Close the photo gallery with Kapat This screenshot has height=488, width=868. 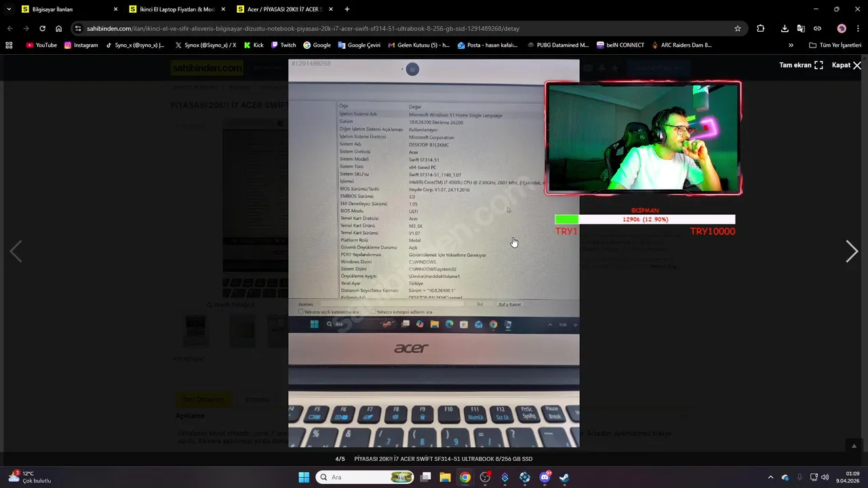(x=846, y=65)
